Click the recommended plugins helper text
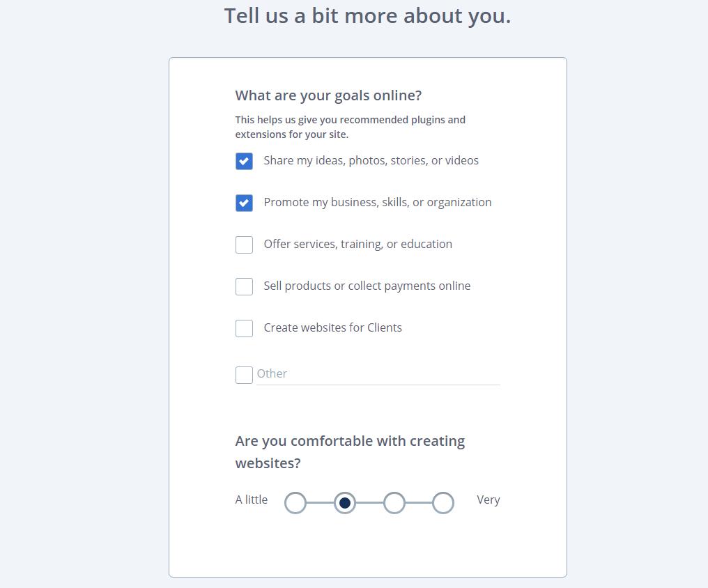 click(x=350, y=127)
